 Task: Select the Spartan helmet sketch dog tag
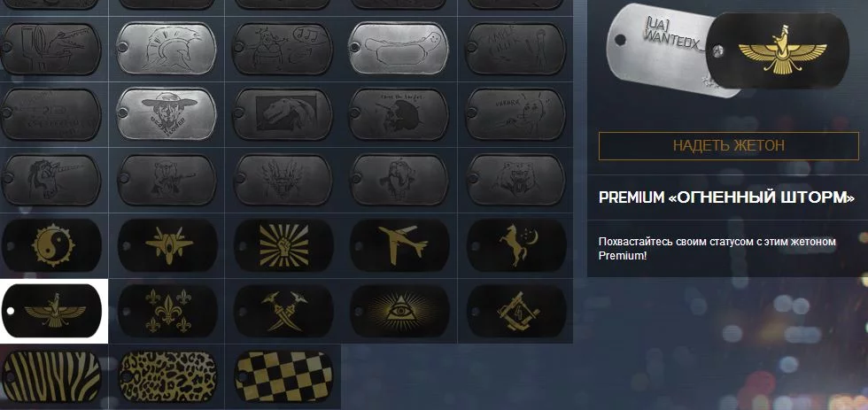pyautogui.click(x=167, y=49)
